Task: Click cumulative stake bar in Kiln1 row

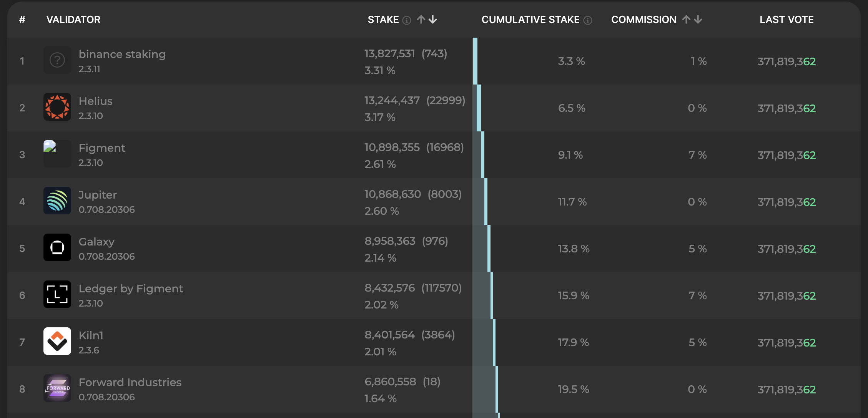Action: click(494, 342)
